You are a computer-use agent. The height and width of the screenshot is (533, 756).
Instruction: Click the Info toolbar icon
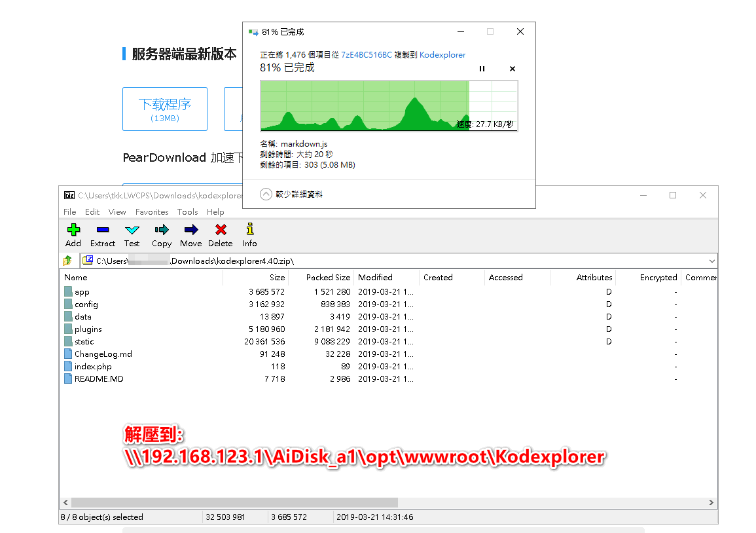(x=250, y=229)
